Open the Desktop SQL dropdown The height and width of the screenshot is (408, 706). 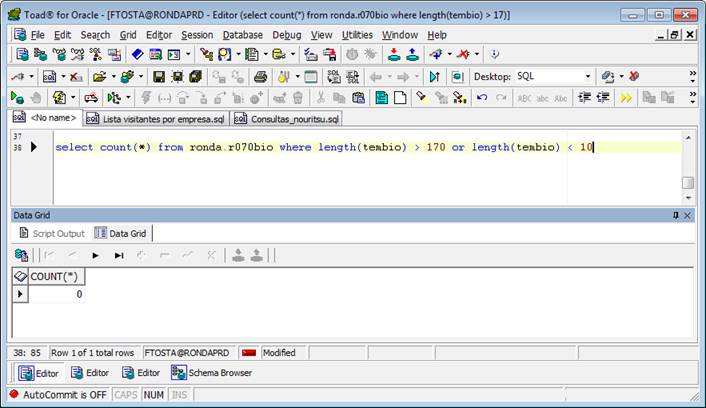click(x=587, y=76)
